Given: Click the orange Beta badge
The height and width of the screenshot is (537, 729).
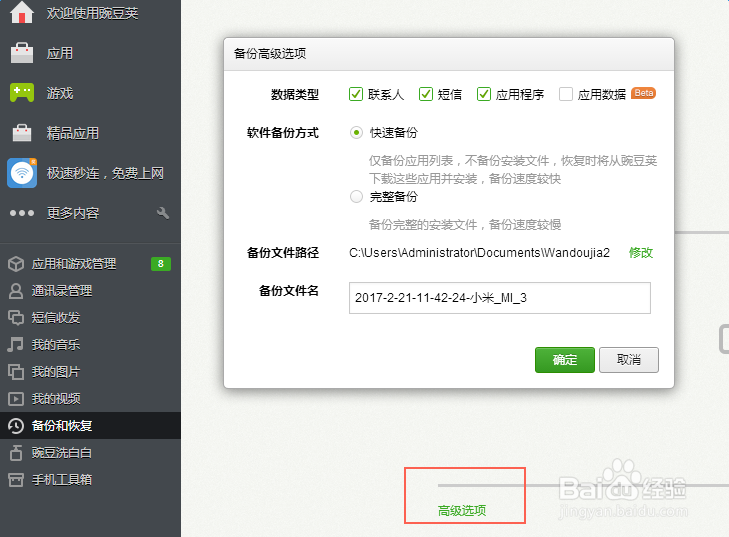Looking at the screenshot, I should coord(643,93).
